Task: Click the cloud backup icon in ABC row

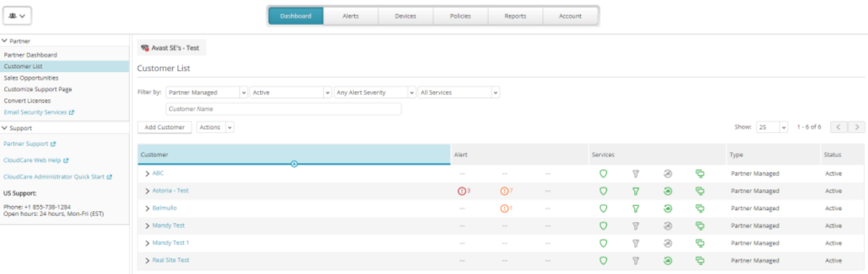Action: [668, 174]
